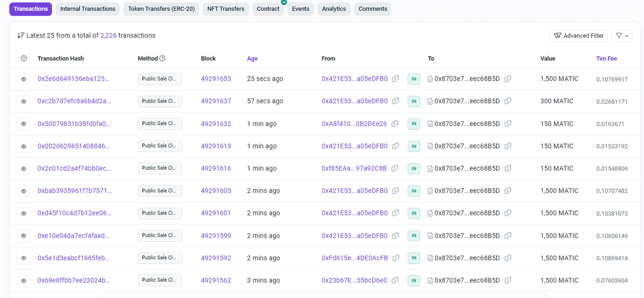Preview transaction 0x2e6d649136eba125 with eye icon

(x=24, y=79)
